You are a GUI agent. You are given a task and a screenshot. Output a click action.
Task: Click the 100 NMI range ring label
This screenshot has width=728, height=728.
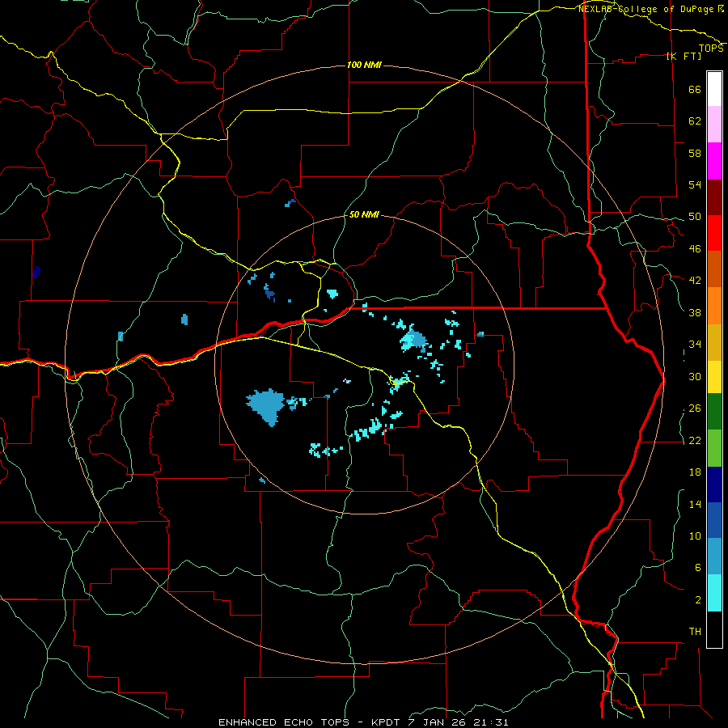[364, 65]
